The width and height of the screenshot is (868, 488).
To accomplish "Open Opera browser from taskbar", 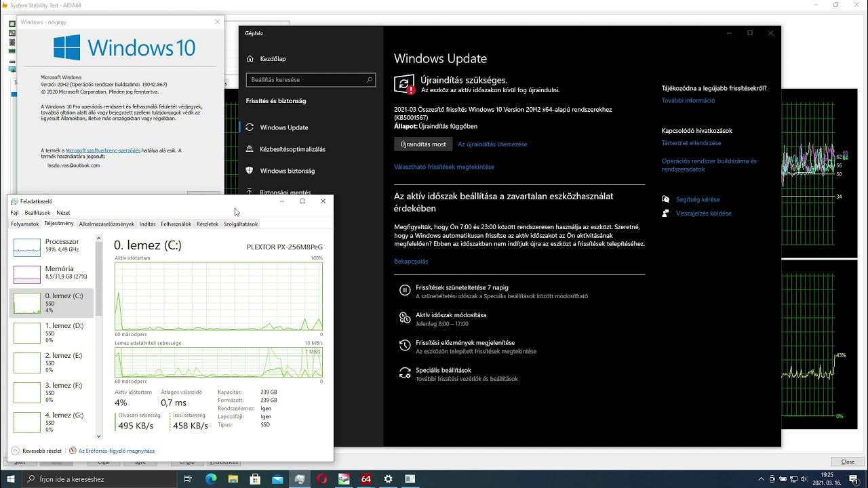I will (x=321, y=479).
